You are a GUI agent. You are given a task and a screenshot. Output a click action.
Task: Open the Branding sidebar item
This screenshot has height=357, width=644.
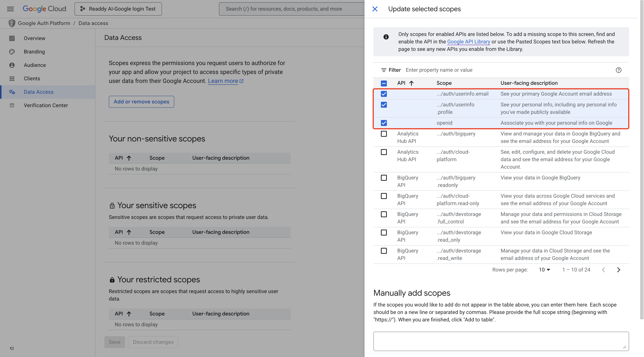(x=34, y=52)
